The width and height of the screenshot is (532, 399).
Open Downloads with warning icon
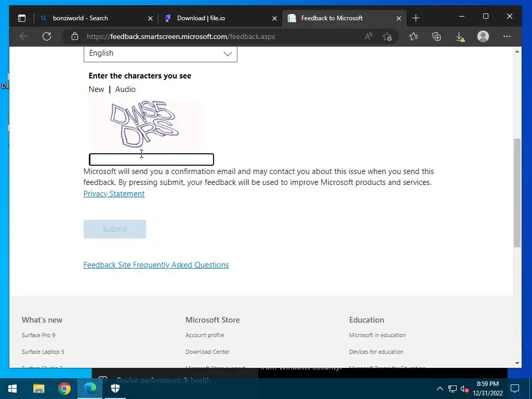coord(460,37)
